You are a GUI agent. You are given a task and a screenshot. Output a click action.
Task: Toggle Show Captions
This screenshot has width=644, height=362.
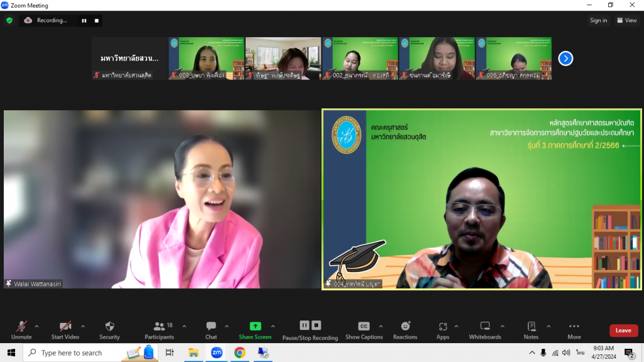coord(364,330)
